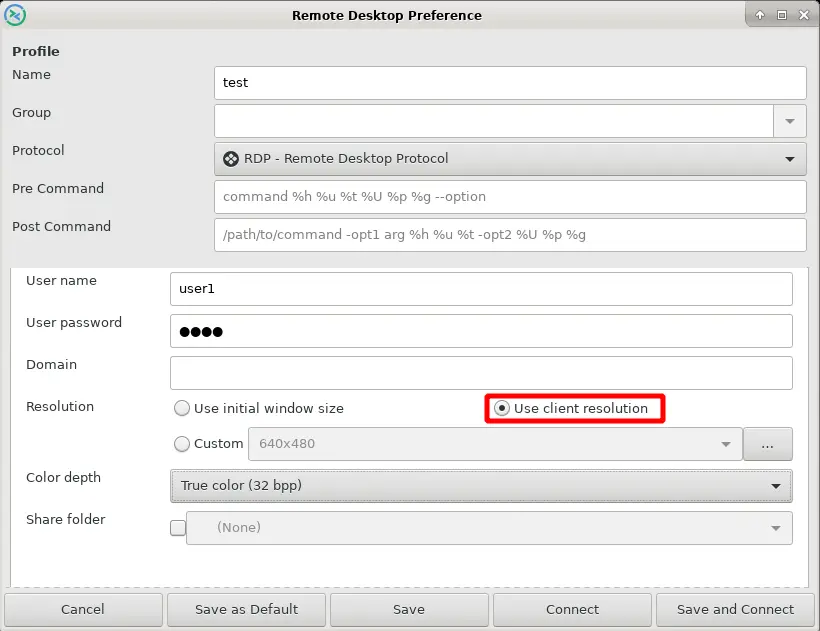Click the Connect button
Viewport: 820px width, 631px height.
point(572,609)
